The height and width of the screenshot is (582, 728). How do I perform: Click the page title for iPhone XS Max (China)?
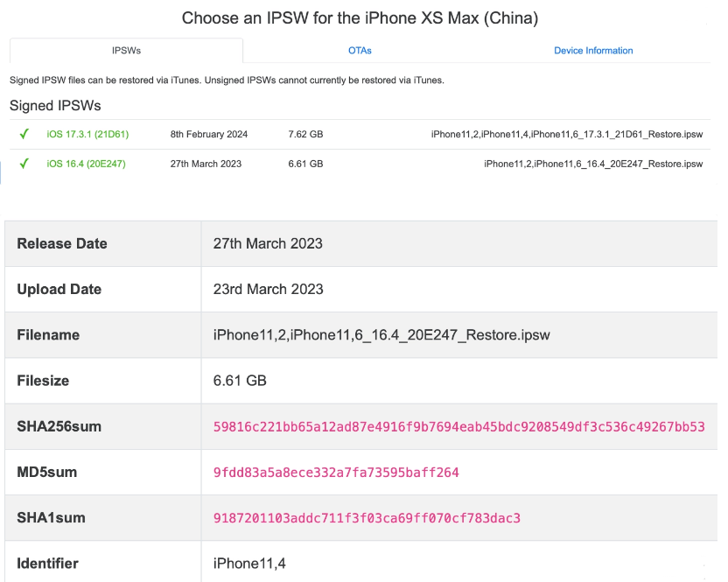pos(360,18)
